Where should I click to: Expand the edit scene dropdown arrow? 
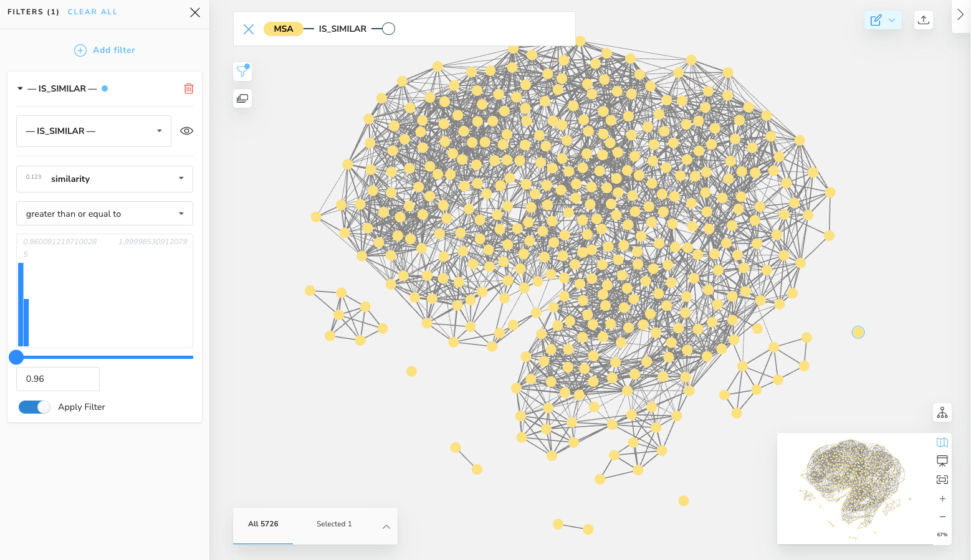tap(892, 20)
